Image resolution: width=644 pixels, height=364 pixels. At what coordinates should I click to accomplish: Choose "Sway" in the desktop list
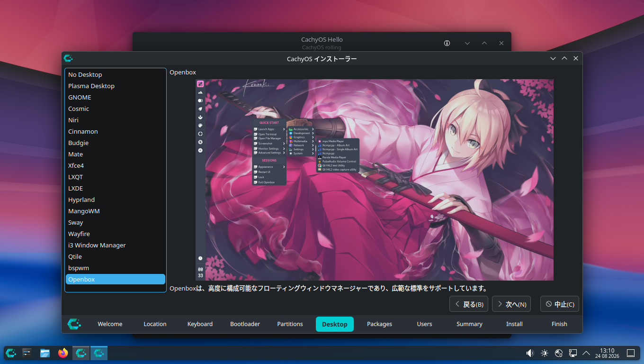click(116, 222)
